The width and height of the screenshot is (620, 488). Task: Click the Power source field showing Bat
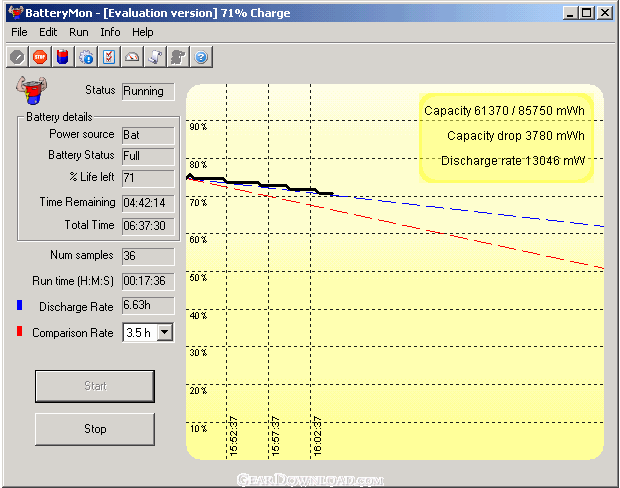tap(148, 135)
